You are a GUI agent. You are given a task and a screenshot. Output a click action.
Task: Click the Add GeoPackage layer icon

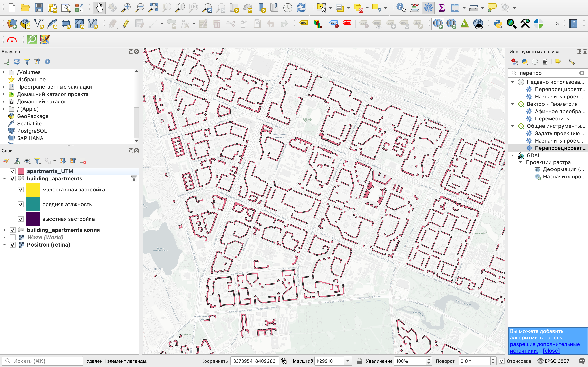25,24
